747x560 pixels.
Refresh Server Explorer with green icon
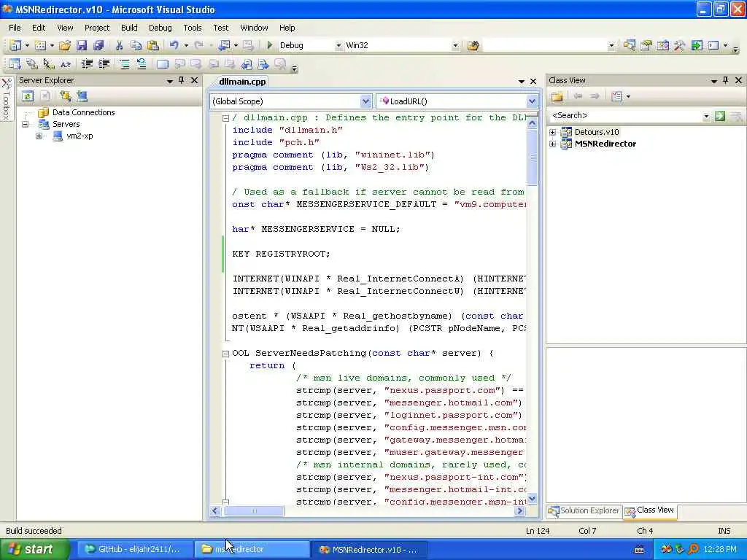click(28, 96)
